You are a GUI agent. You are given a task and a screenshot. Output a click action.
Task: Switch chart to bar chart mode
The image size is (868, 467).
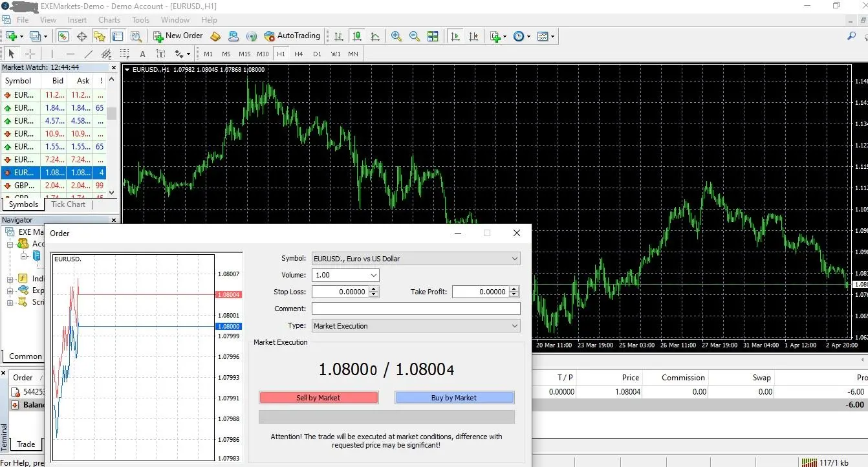(338, 36)
